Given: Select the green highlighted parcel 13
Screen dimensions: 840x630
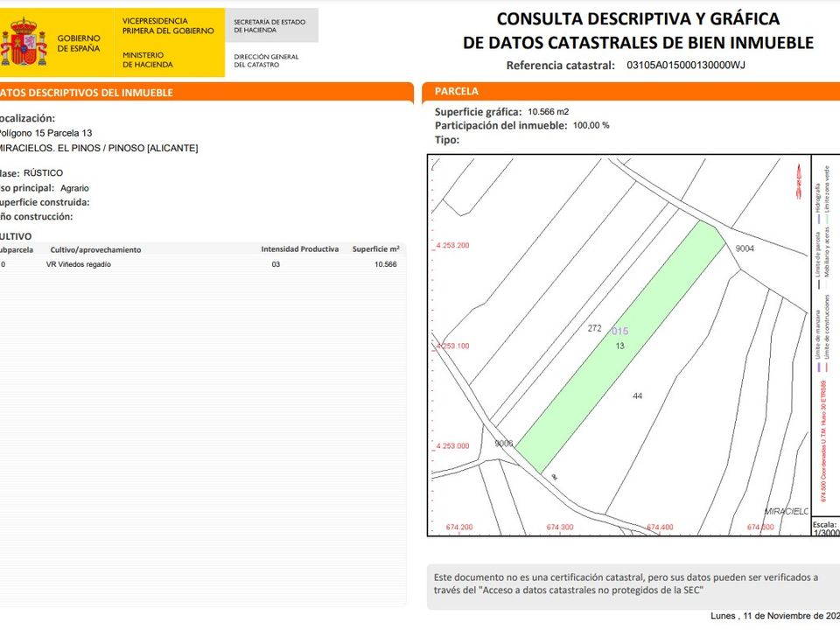Looking at the screenshot, I should pos(620,347).
